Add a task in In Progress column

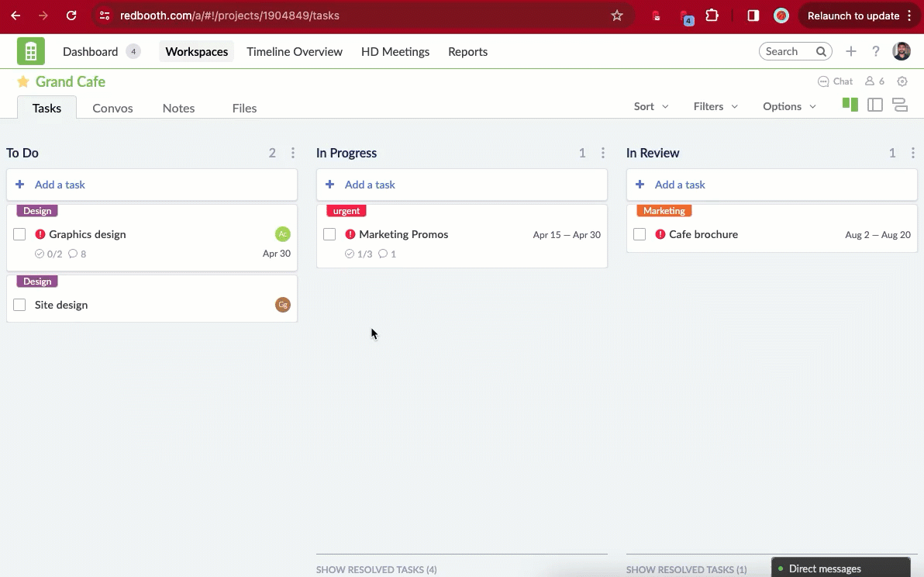(x=461, y=185)
